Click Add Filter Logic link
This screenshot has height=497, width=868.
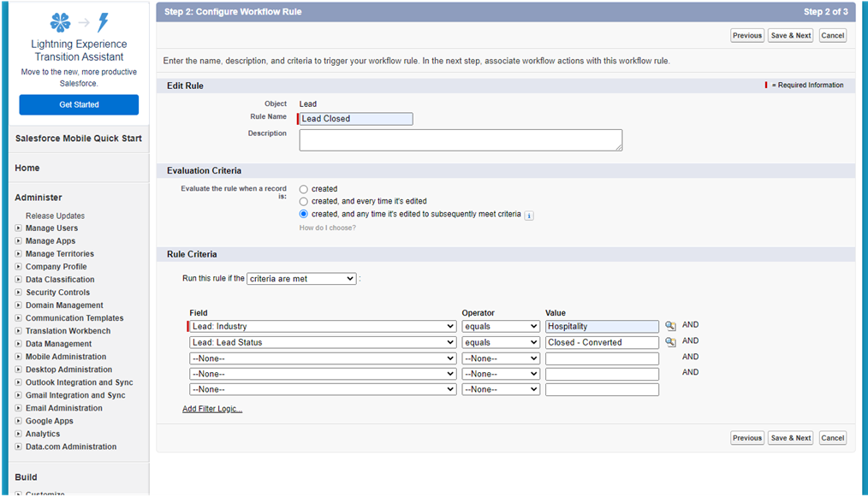212,409
